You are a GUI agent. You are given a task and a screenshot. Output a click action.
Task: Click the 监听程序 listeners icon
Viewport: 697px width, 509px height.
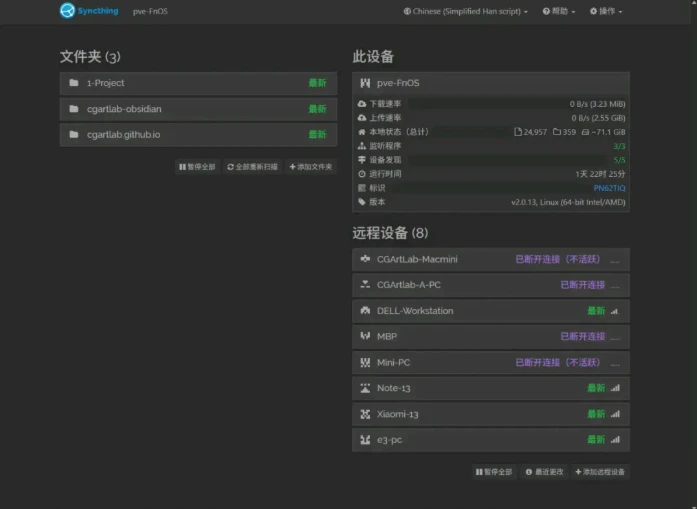[362, 146]
